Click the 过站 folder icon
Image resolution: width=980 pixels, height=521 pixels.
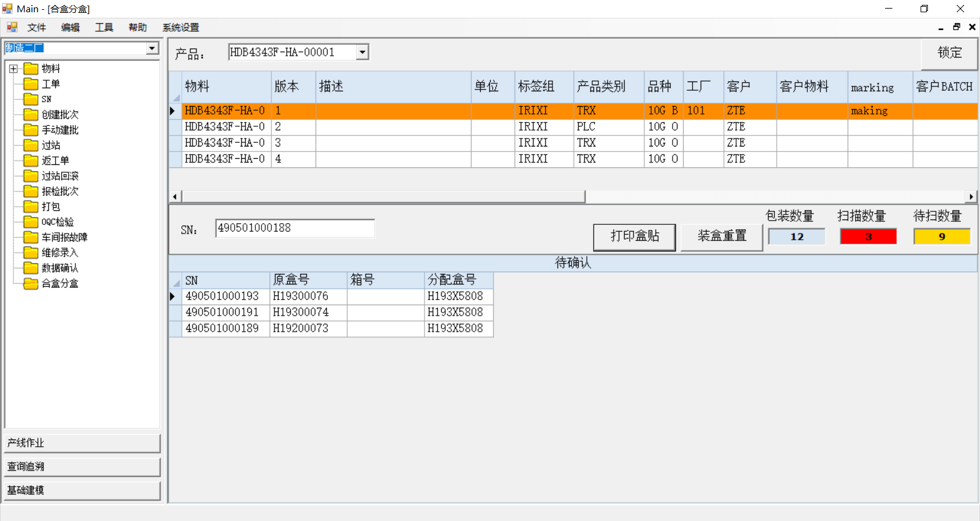pos(31,145)
